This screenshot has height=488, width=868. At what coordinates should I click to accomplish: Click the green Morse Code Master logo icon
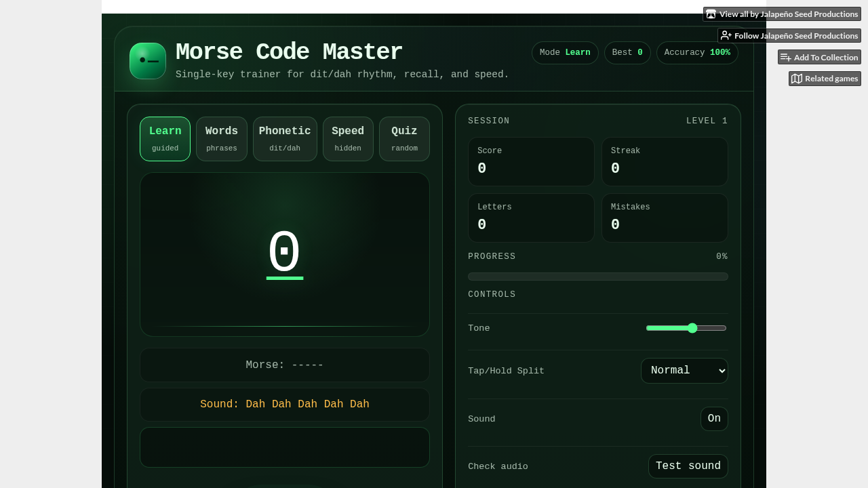click(x=148, y=61)
